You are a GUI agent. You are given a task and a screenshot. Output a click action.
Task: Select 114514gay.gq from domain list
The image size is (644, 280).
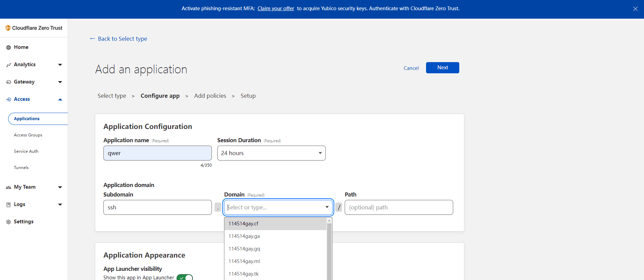(275, 249)
